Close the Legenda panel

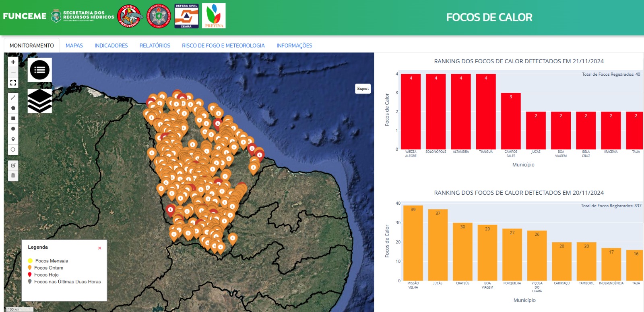(x=99, y=248)
